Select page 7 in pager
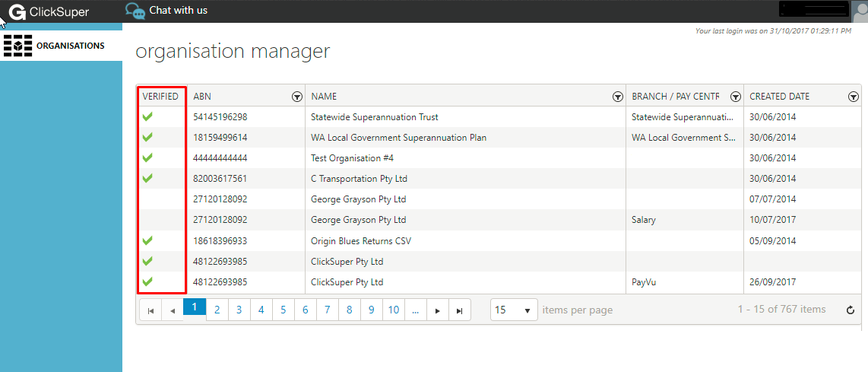The width and height of the screenshot is (868, 372). click(x=327, y=310)
